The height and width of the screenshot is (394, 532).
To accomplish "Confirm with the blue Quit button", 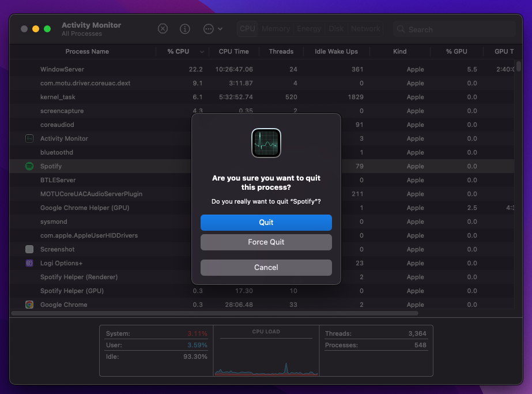I will [266, 223].
